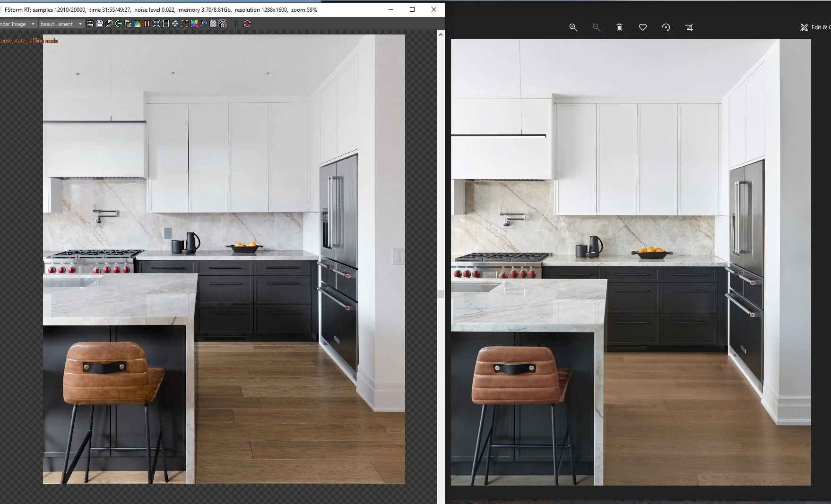
Task: Click the refresh render icon
Action: click(247, 24)
